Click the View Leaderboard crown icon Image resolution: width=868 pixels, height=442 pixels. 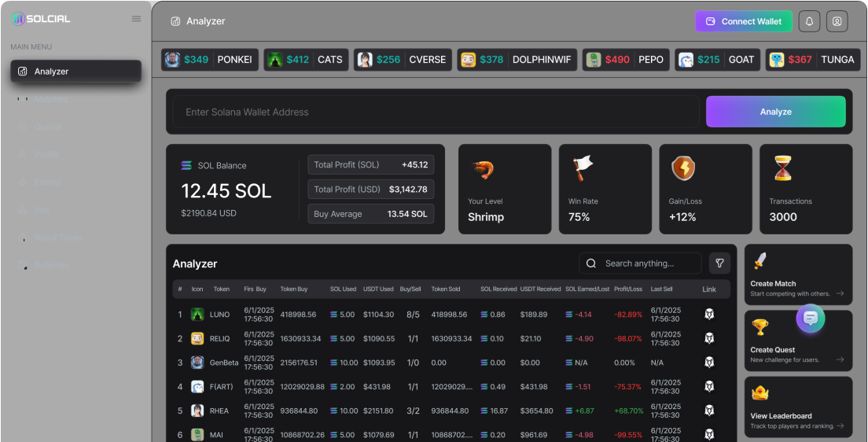click(760, 393)
